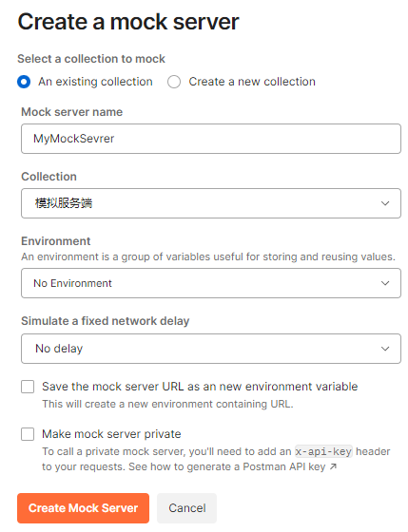This screenshot has height=532, width=408.
Task: Choose the "Create a new collection" radio option
Action: pyautogui.click(x=174, y=82)
